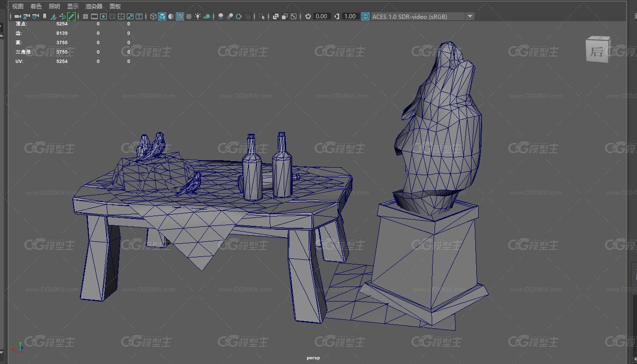Open the 面板 menu

click(x=115, y=6)
